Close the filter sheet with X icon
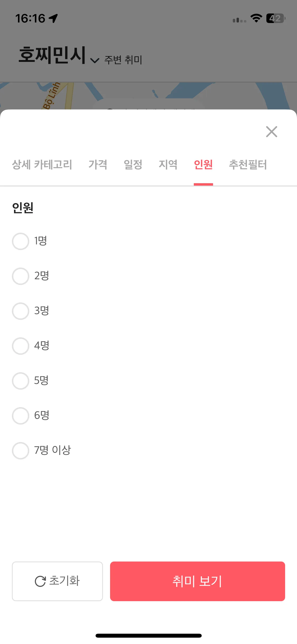The width and height of the screenshot is (297, 644). pyautogui.click(x=271, y=132)
